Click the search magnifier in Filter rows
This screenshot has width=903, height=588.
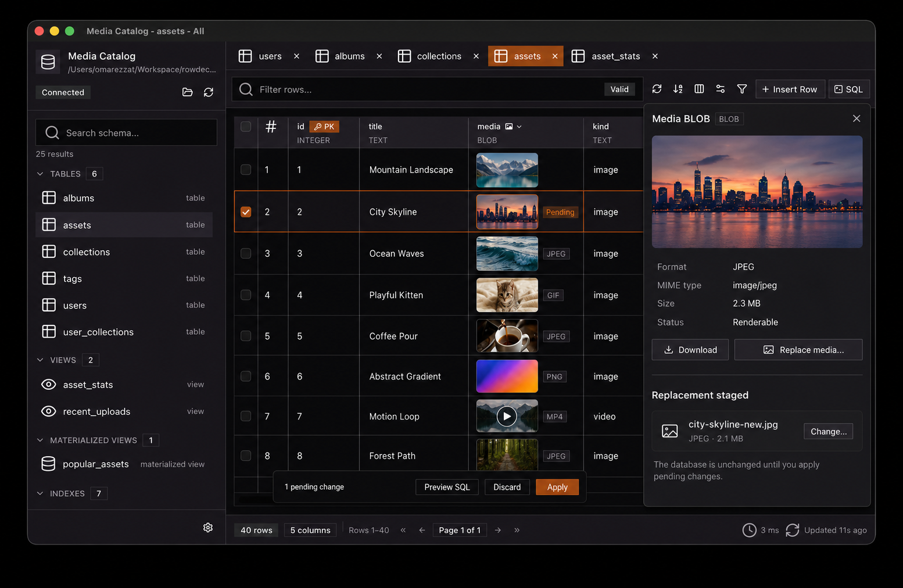pos(246,89)
